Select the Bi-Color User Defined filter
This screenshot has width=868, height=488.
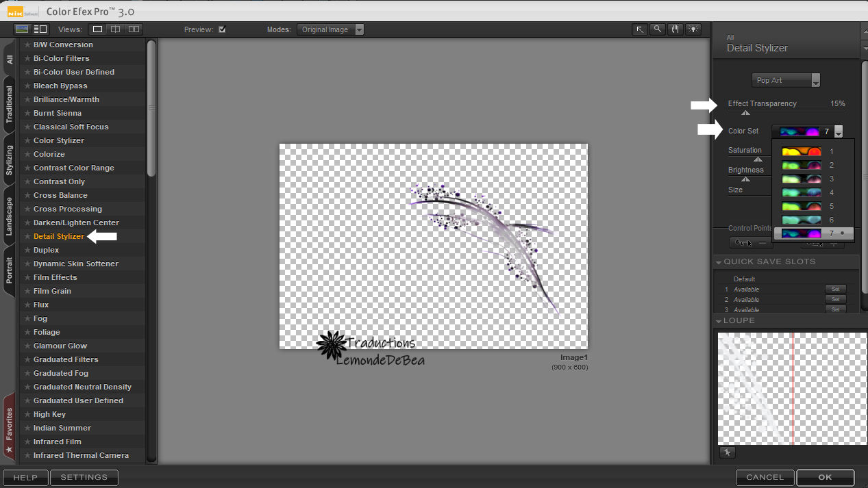click(x=83, y=72)
